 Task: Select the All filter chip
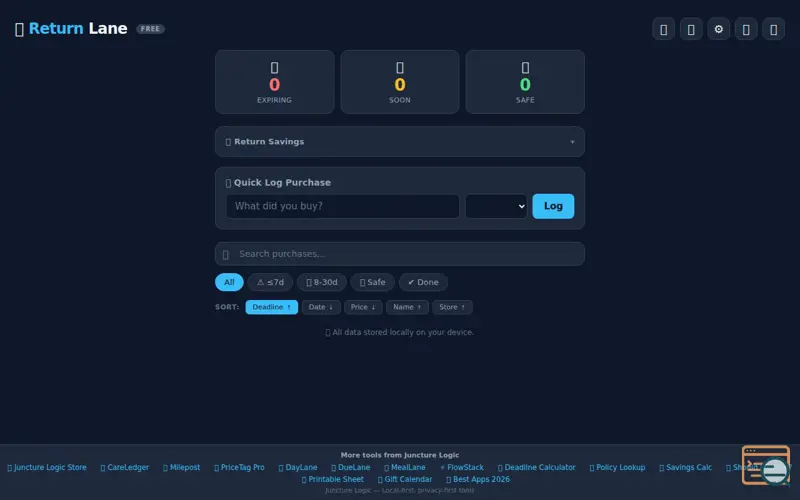[229, 282]
